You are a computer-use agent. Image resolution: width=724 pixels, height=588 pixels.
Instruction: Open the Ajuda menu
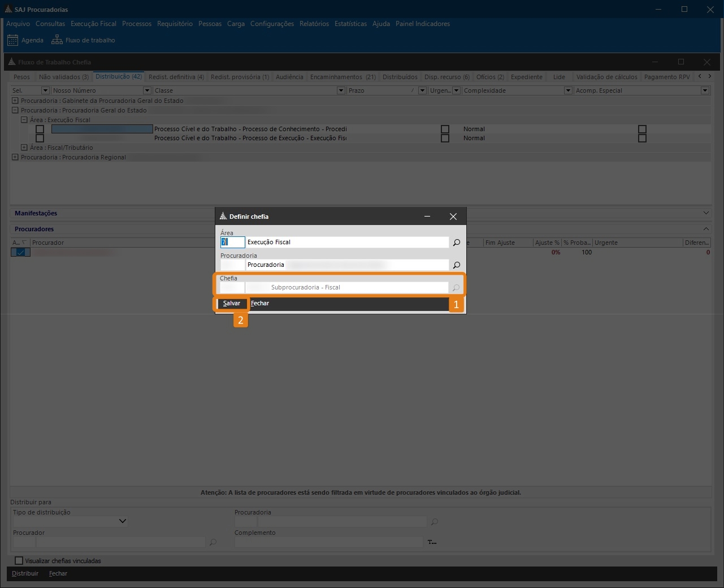pos(381,24)
